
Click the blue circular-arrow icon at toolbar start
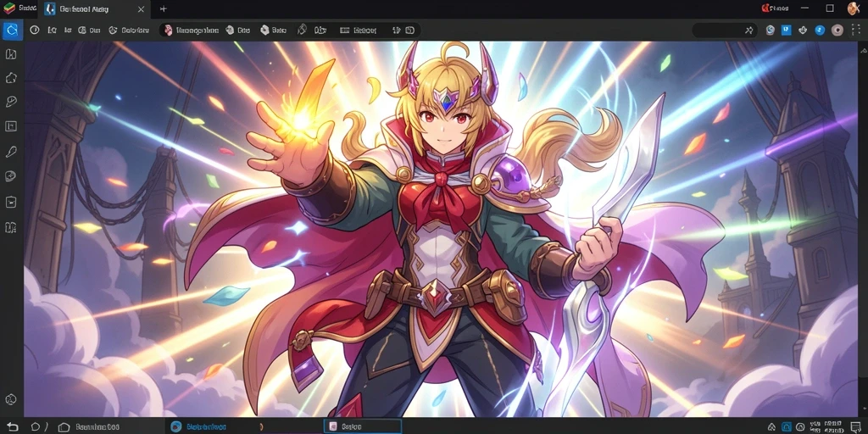click(x=12, y=30)
